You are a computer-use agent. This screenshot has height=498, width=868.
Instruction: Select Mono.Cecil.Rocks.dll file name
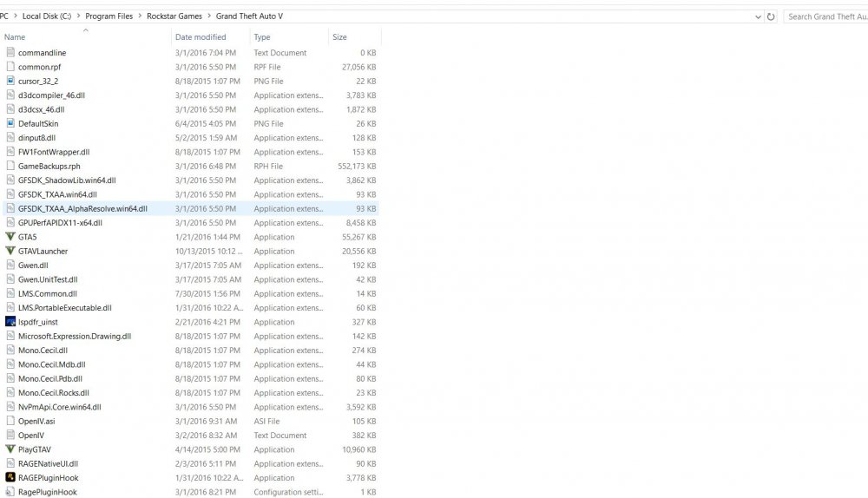point(54,393)
